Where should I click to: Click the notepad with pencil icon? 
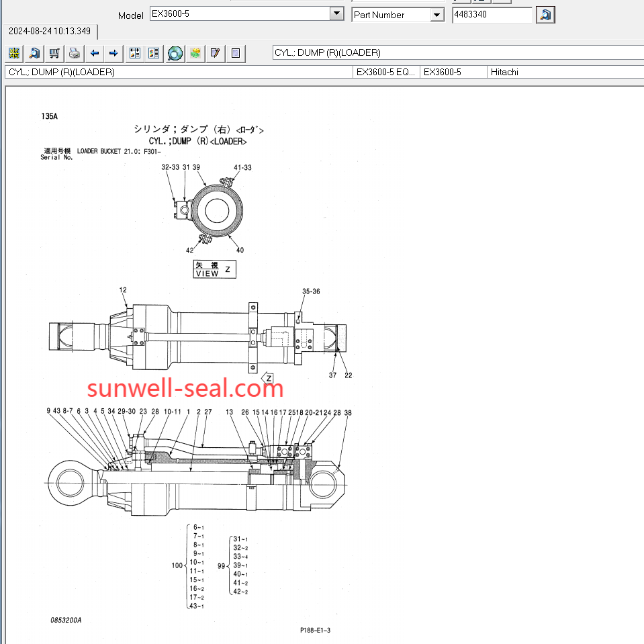coord(215,53)
